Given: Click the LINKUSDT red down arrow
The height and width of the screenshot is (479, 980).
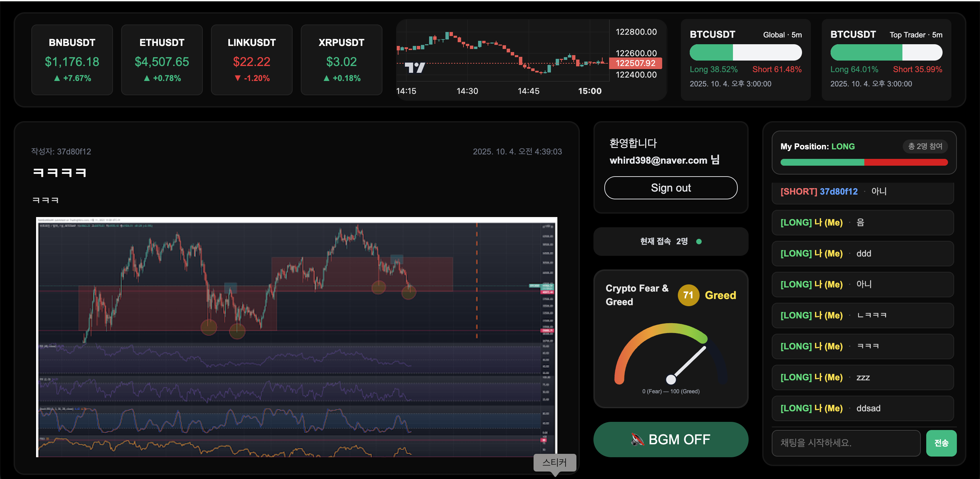Looking at the screenshot, I should (238, 78).
